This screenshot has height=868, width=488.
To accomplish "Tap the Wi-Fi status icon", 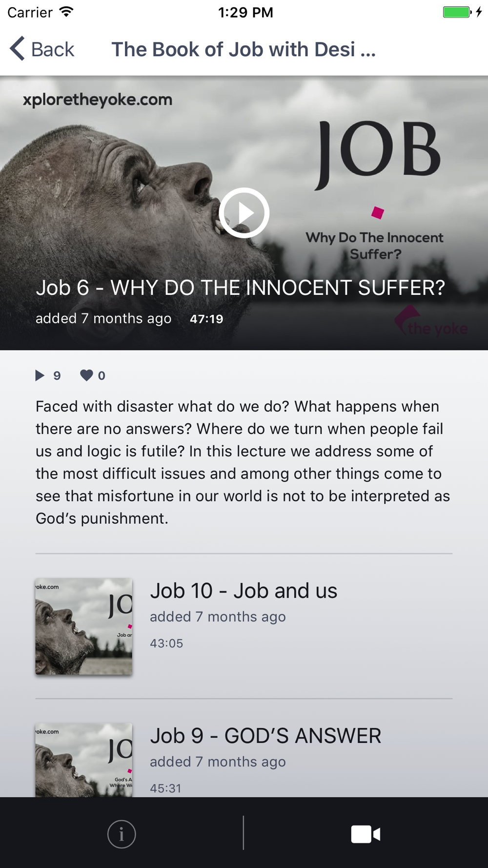I will (x=66, y=12).
